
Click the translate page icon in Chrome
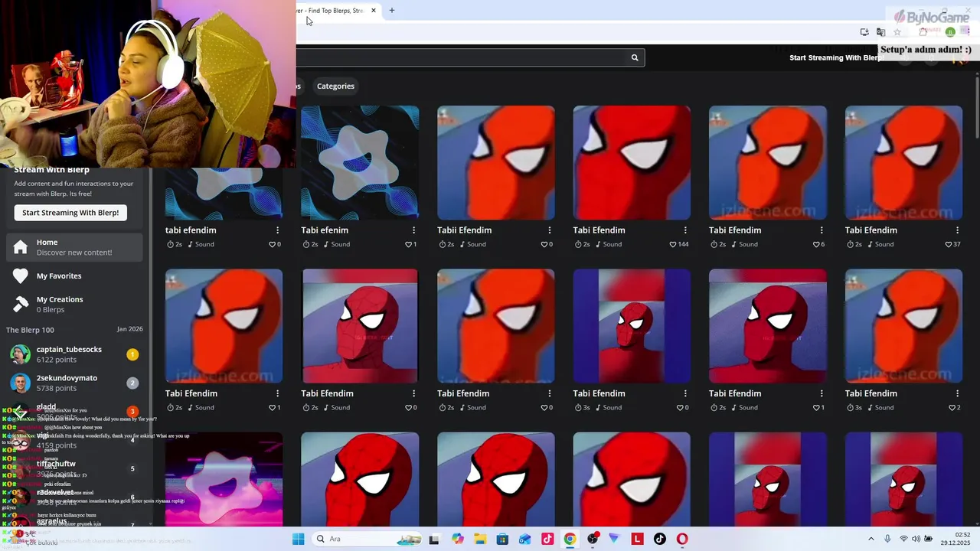pos(880,32)
